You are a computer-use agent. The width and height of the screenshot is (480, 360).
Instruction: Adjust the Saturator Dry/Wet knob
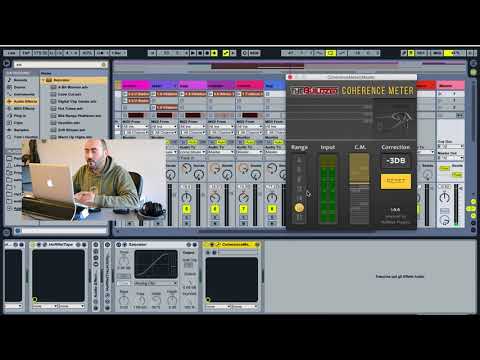(189, 301)
